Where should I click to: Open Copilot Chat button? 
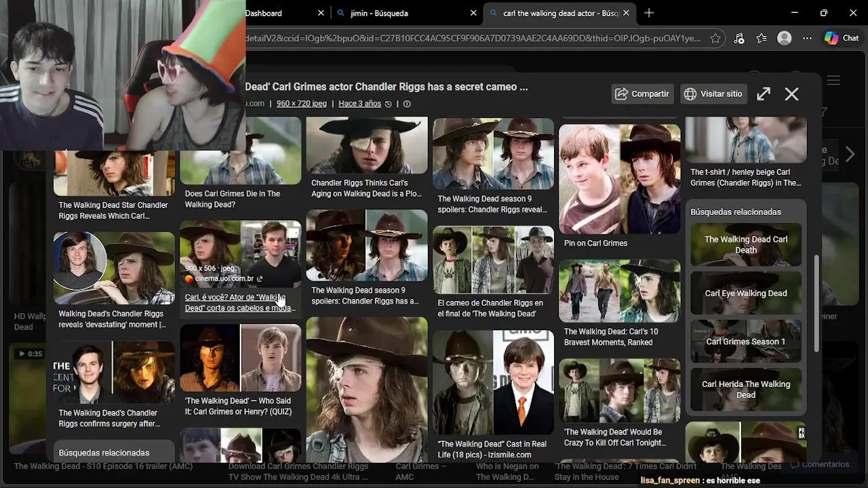coord(842,39)
